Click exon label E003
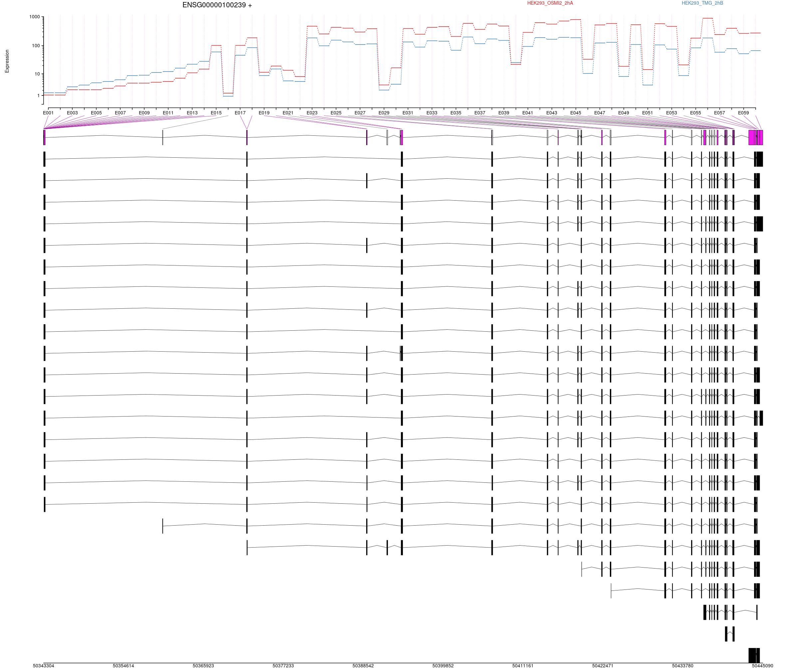The image size is (799, 672). (x=73, y=113)
